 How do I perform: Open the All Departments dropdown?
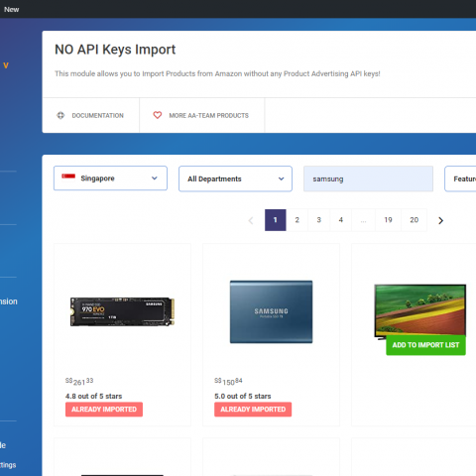pyautogui.click(x=235, y=178)
